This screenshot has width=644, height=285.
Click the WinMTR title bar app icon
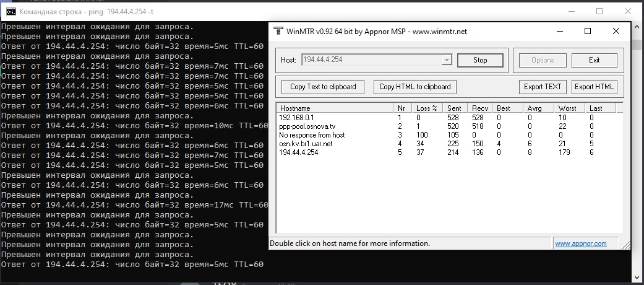point(277,32)
